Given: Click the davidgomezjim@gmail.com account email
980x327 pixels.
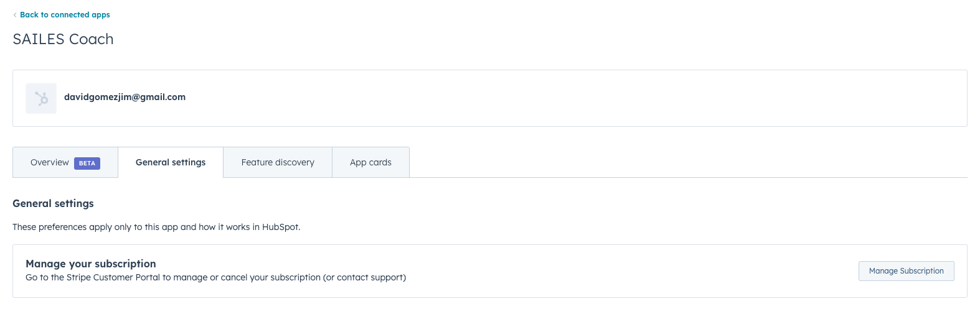Looking at the screenshot, I should tap(125, 97).
